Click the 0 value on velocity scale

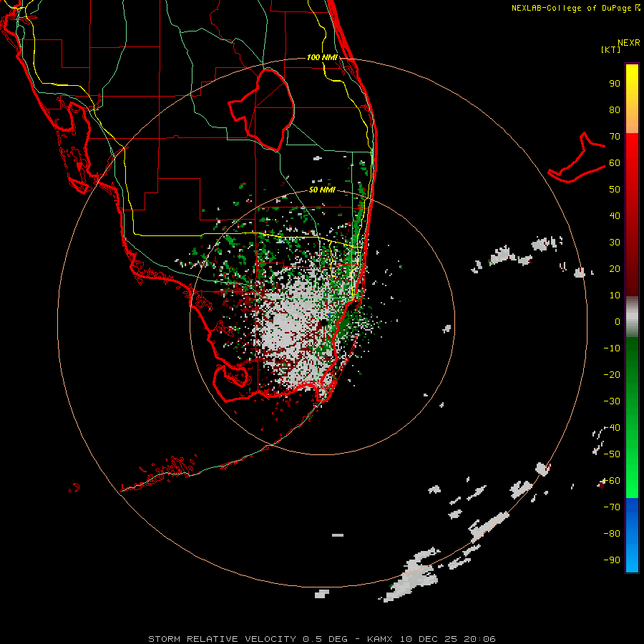click(x=618, y=322)
